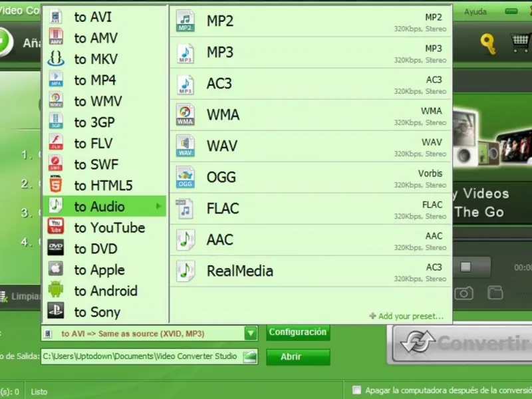The width and height of the screenshot is (532, 399).
Task: Click the green add files button
Action: click(5, 43)
